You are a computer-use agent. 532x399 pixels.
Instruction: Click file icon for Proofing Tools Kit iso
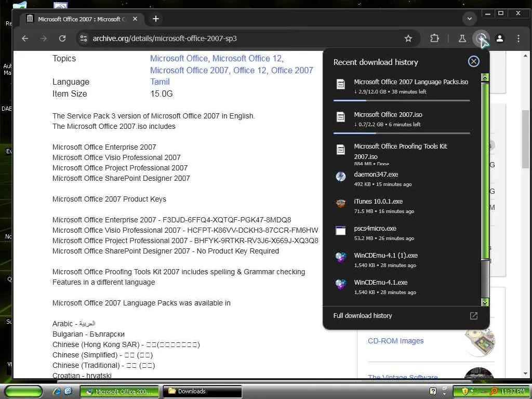pyautogui.click(x=341, y=149)
